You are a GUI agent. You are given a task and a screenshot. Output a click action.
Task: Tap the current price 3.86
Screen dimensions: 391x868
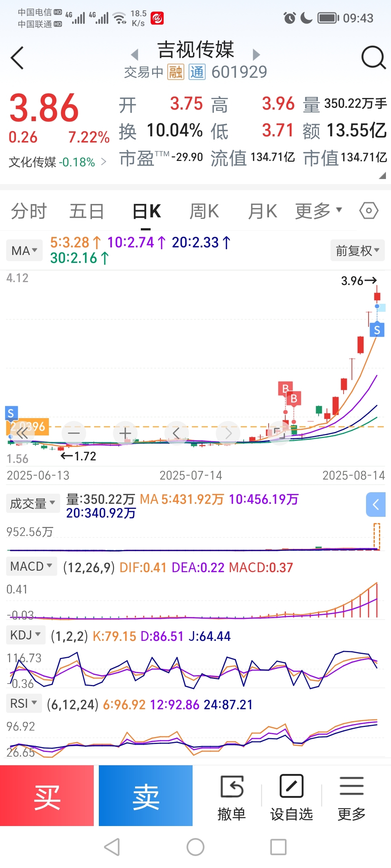44,108
